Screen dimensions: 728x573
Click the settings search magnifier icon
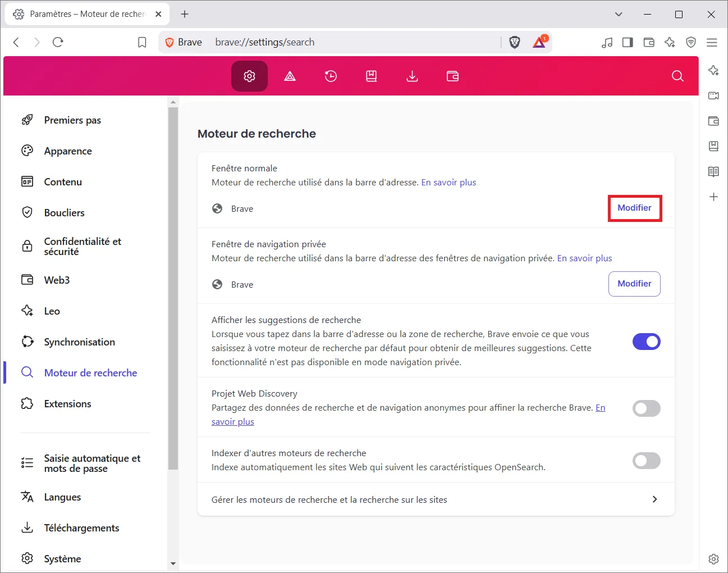677,76
